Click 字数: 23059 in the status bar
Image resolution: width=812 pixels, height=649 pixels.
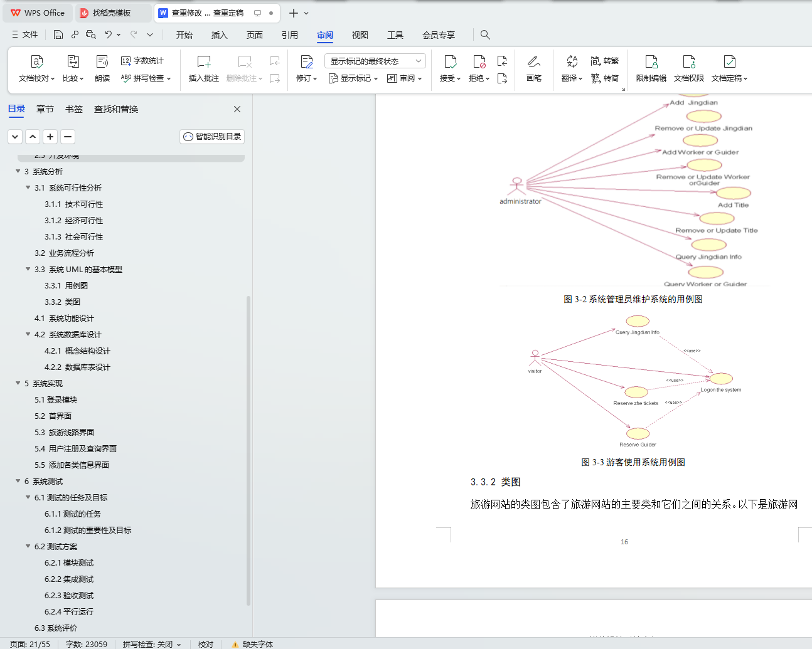click(x=87, y=644)
